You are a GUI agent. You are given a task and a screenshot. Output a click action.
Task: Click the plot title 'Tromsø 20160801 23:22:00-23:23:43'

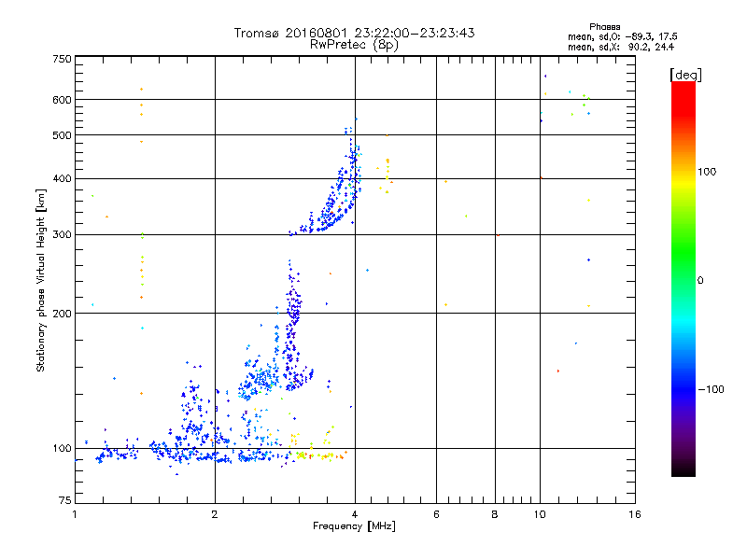click(354, 33)
